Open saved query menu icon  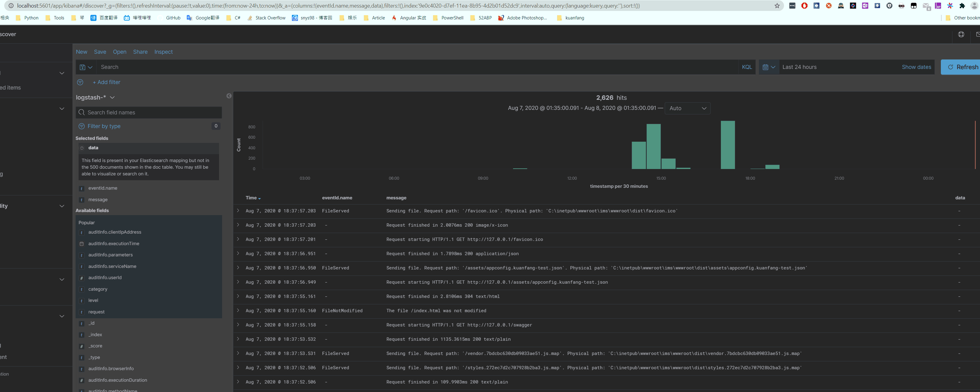pyautogui.click(x=86, y=67)
